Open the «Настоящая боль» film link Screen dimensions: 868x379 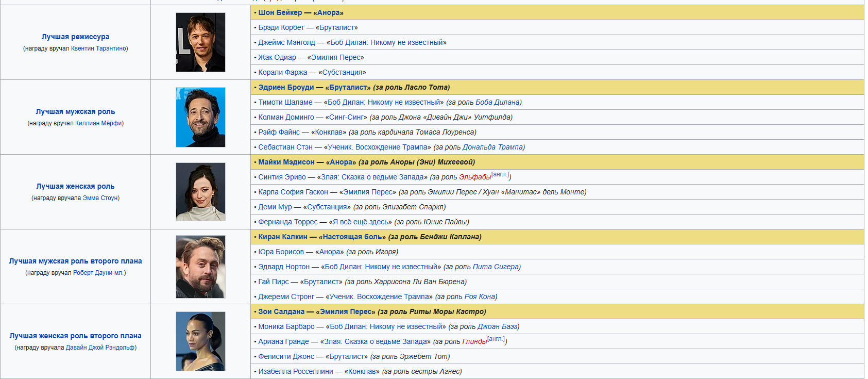coord(352,237)
